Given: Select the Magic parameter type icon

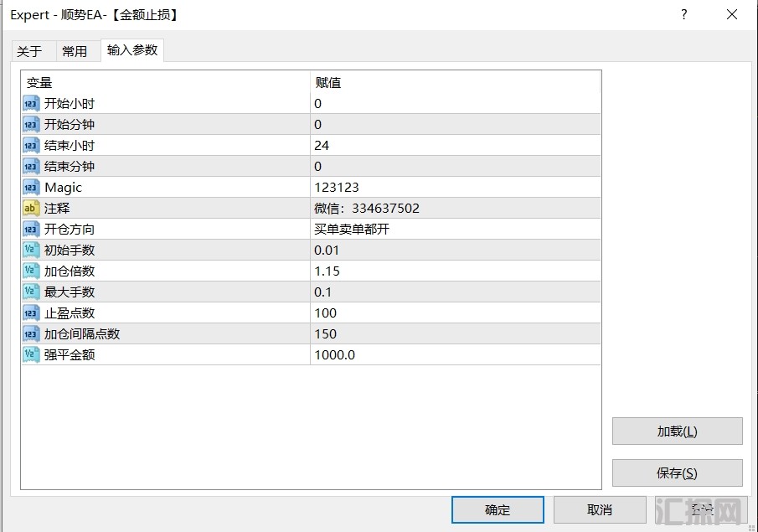Looking at the screenshot, I should [x=31, y=188].
